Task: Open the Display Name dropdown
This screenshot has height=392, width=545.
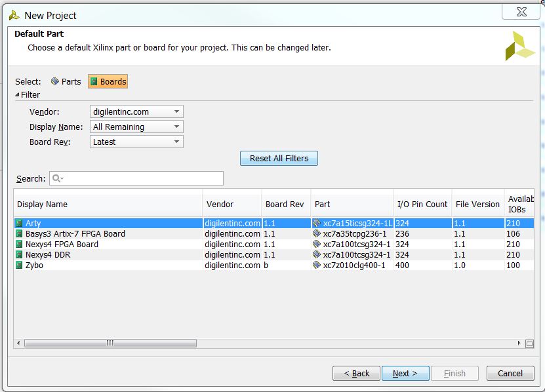Action: (136, 127)
